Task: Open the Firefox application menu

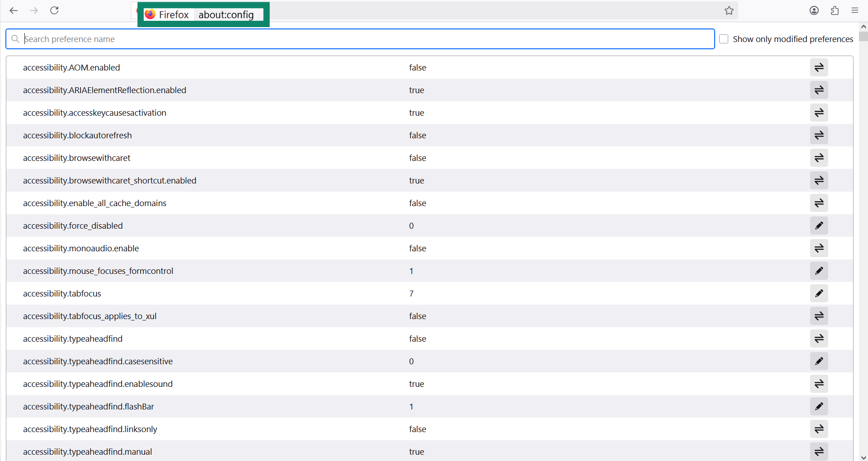Action: click(854, 10)
